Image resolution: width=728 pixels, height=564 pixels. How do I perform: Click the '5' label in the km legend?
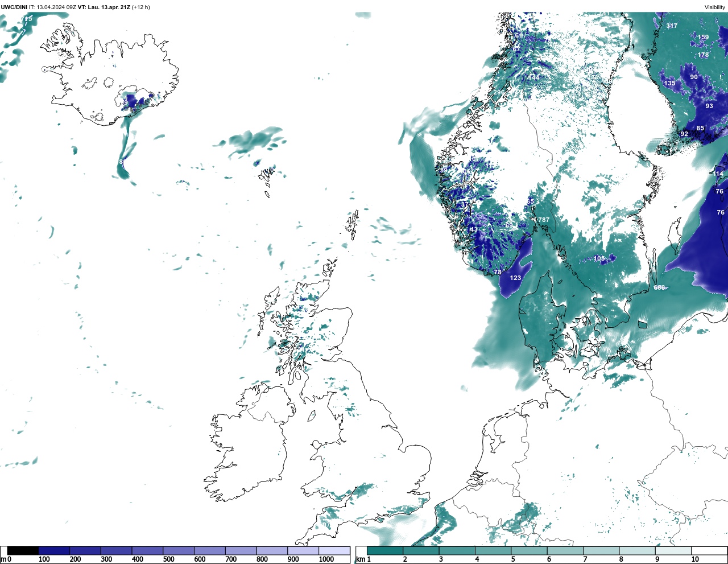pos(513,559)
